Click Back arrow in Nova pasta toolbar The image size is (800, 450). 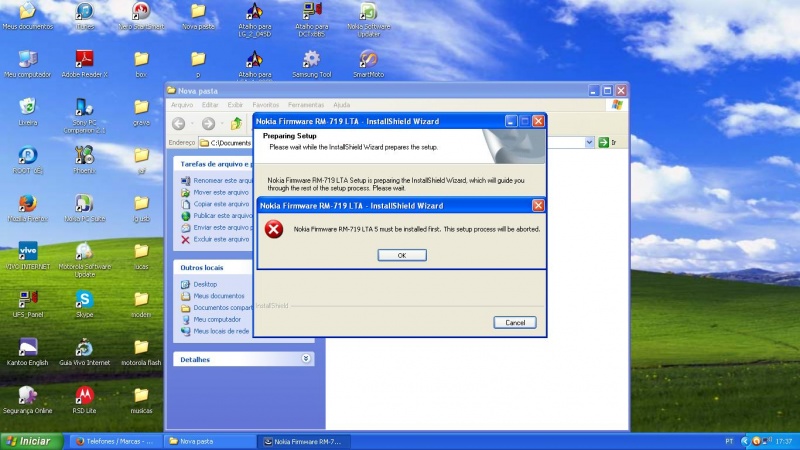coord(179,123)
